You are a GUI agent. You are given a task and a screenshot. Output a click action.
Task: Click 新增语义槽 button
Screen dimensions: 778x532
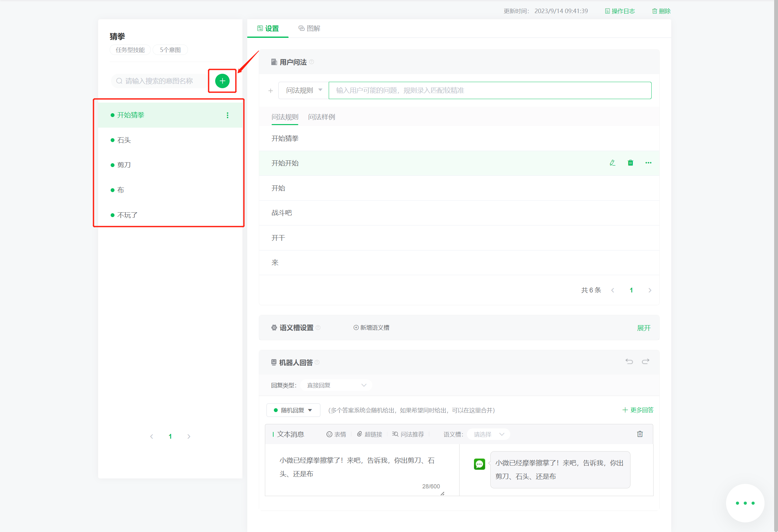[371, 328]
